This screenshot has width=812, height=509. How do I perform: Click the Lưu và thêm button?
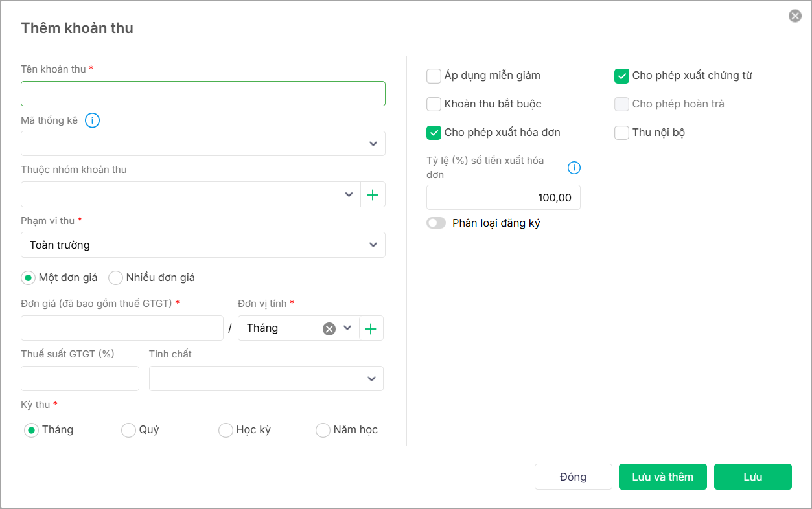pos(662,477)
